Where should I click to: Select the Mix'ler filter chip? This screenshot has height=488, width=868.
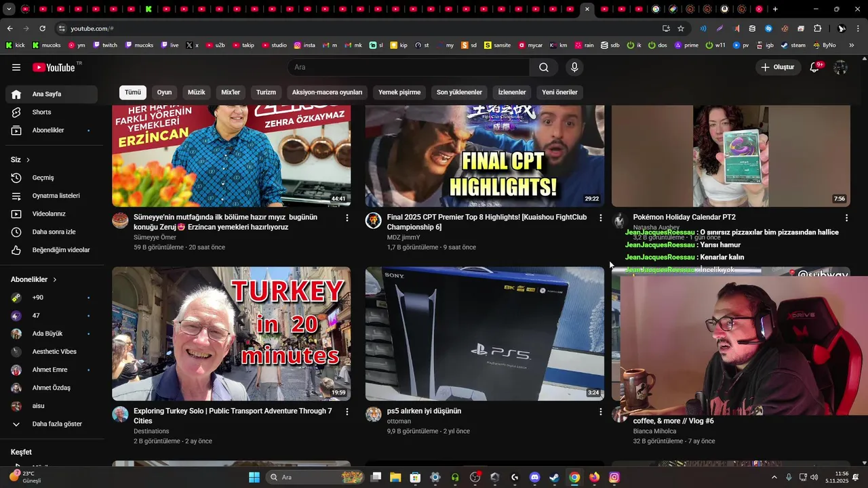coord(231,92)
